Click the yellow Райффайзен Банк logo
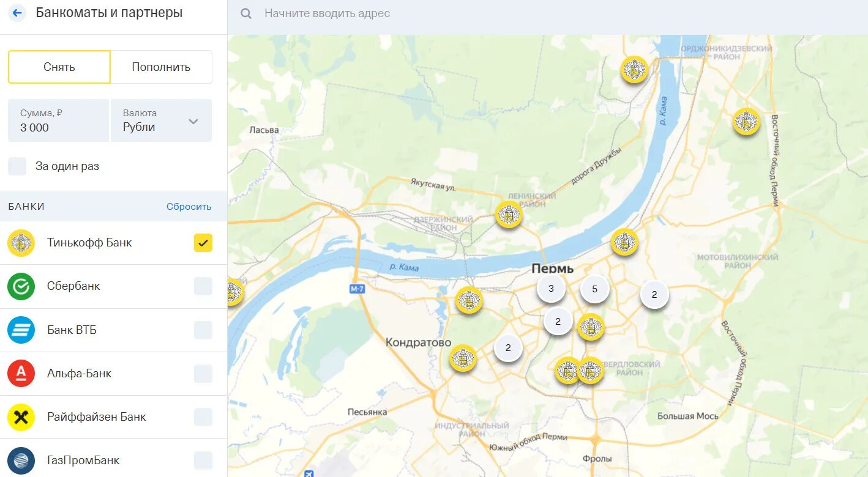The width and height of the screenshot is (868, 477). pos(21,417)
